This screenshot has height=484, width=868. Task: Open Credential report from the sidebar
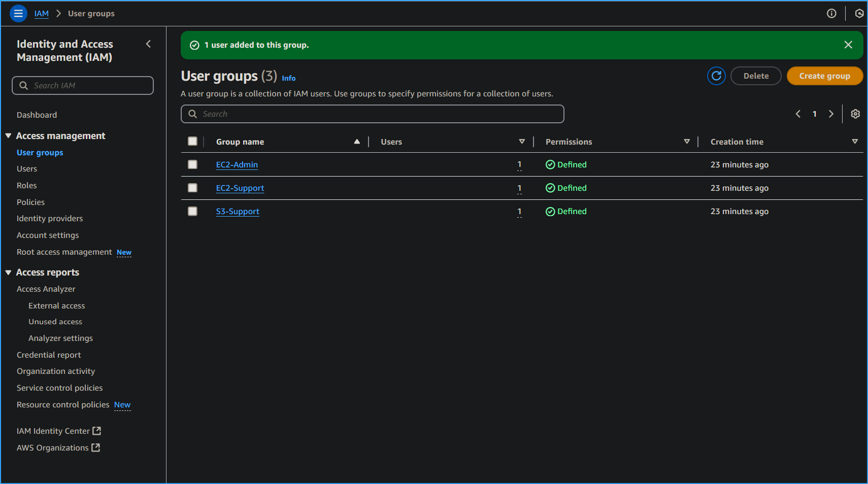(49, 355)
